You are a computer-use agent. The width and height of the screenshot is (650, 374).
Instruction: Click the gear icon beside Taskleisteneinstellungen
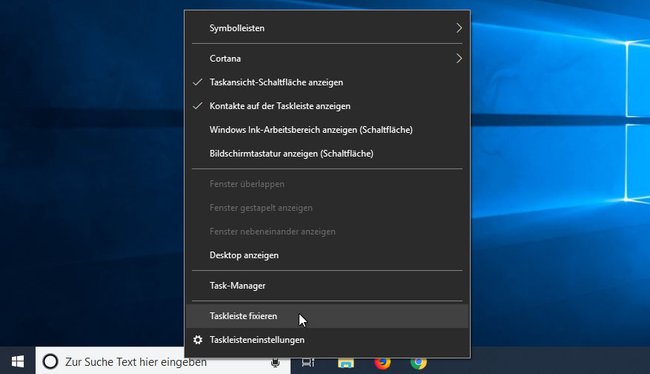pos(198,340)
